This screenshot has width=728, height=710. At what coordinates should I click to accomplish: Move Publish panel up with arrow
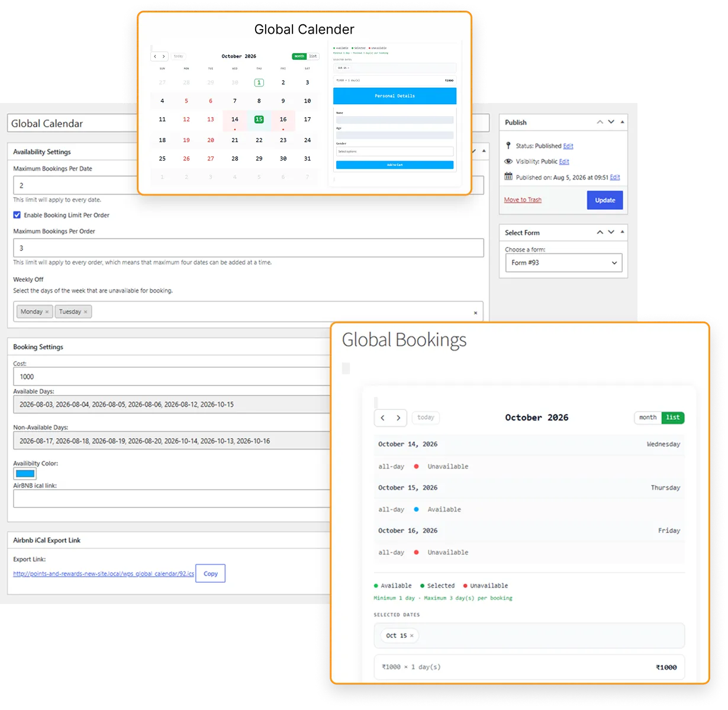click(x=600, y=122)
